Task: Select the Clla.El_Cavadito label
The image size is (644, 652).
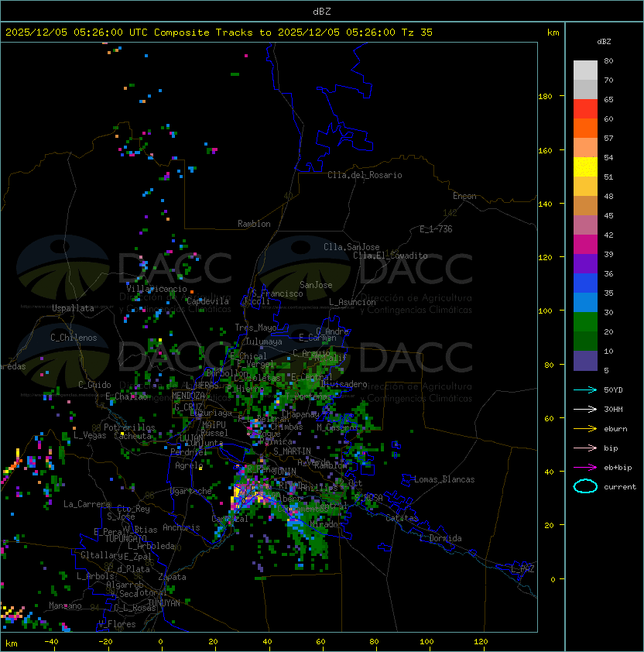Action: 390,256
